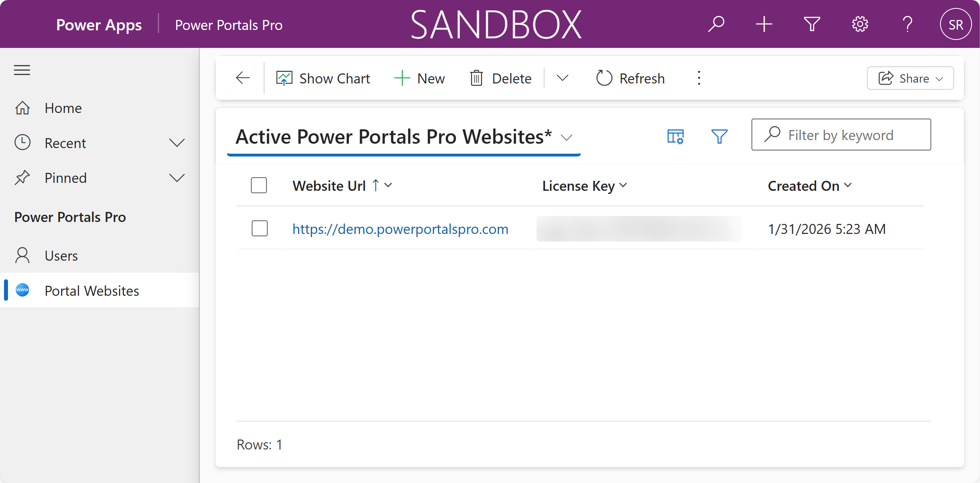Viewport: 980px width, 483px height.
Task: Click the search magnifier icon in header
Action: pyautogui.click(x=716, y=24)
